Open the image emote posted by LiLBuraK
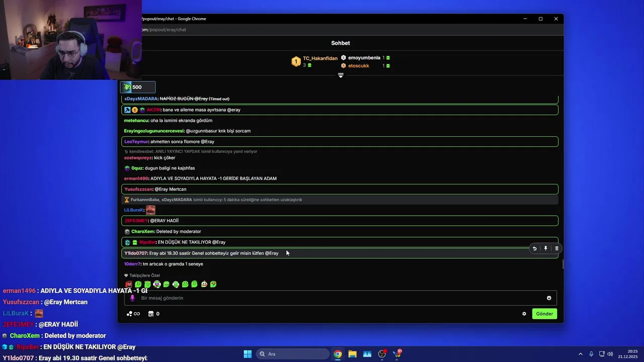This screenshot has width=644, height=362. coord(150,210)
